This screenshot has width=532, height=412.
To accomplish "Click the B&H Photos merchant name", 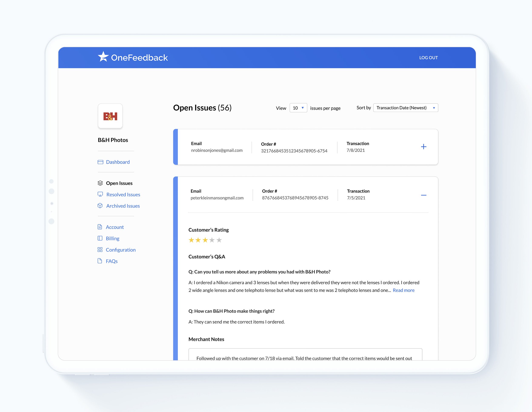I will 113,140.
